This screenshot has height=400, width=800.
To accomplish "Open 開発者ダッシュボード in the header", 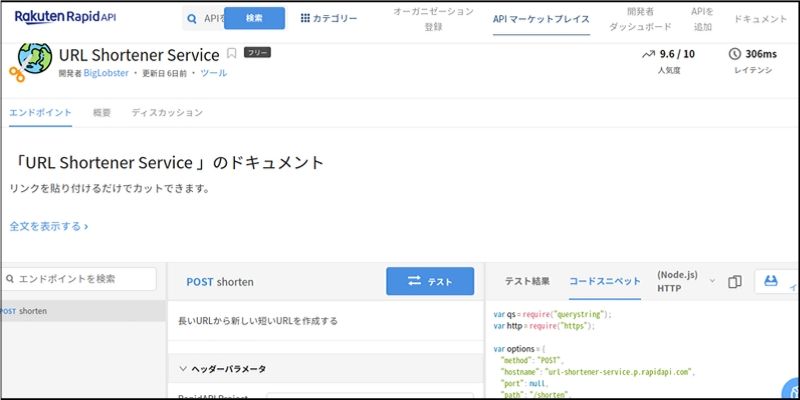I will (x=640, y=19).
